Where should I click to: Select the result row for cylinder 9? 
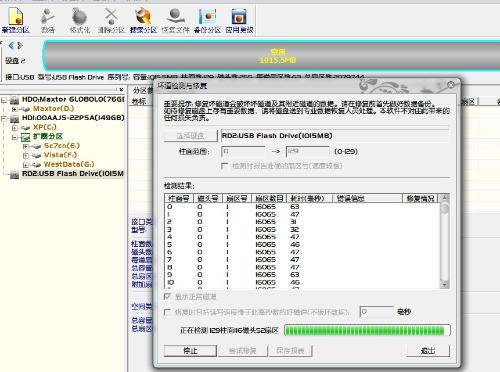303,275
